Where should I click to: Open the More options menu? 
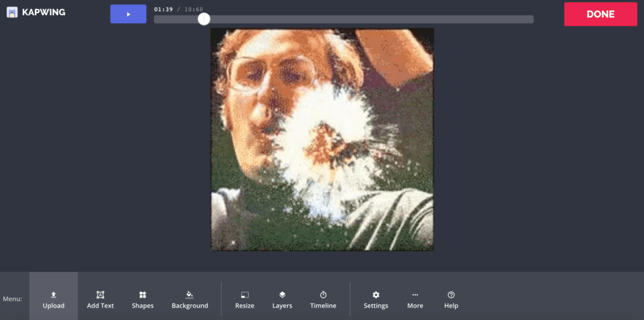(x=415, y=300)
